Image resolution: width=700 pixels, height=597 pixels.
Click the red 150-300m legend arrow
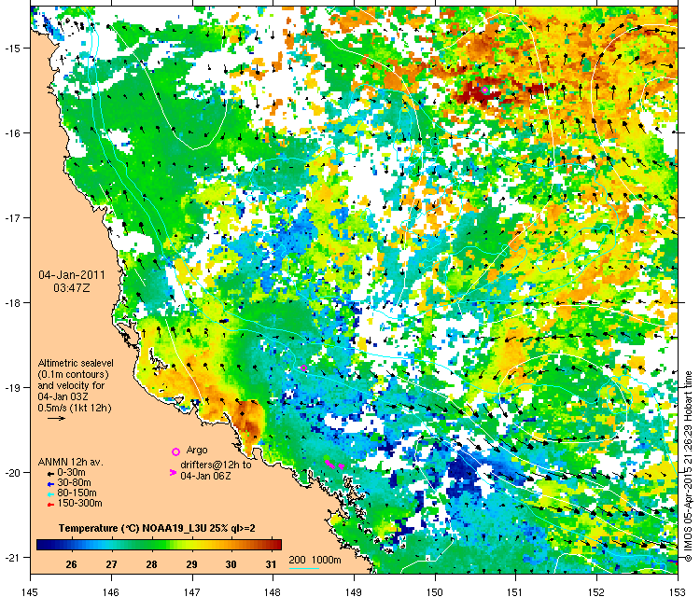pos(51,505)
